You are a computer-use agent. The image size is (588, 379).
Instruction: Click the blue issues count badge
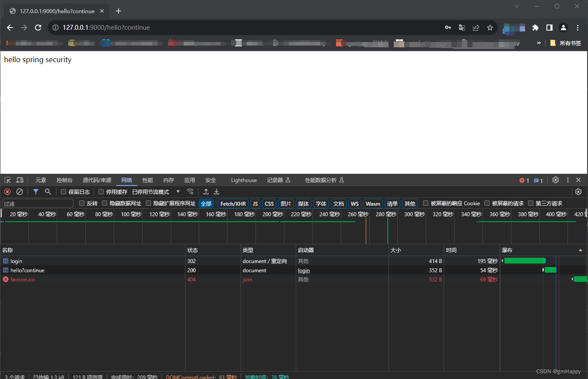tap(539, 180)
